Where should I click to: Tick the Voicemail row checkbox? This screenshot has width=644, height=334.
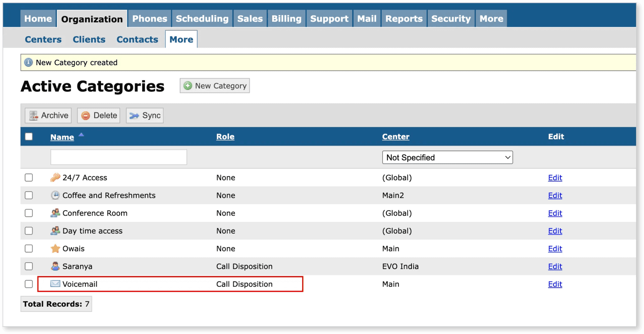click(x=29, y=284)
